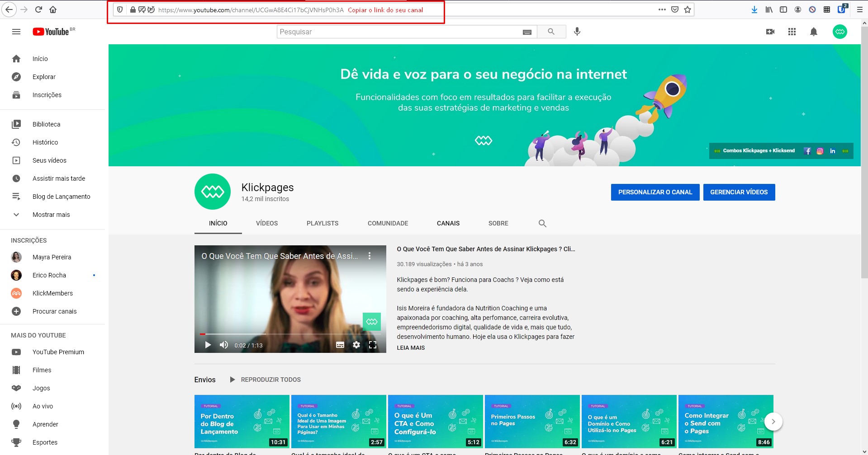
Task: Open Mayra Pereira subscription
Action: coord(52,257)
